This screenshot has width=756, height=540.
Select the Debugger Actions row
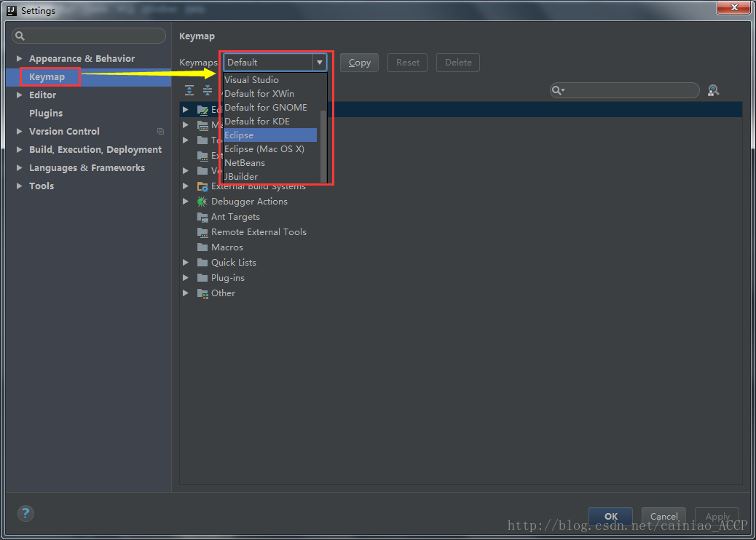460,202
